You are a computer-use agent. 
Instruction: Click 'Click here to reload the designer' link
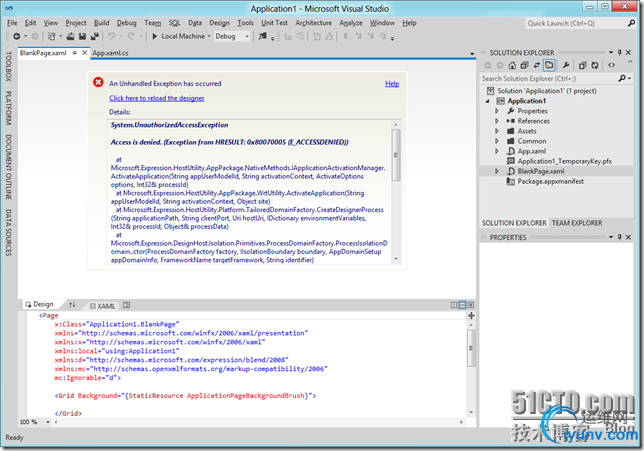(x=156, y=98)
